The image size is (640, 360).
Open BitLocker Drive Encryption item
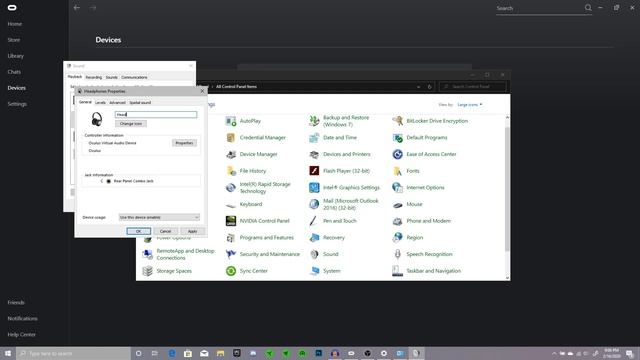[430, 121]
